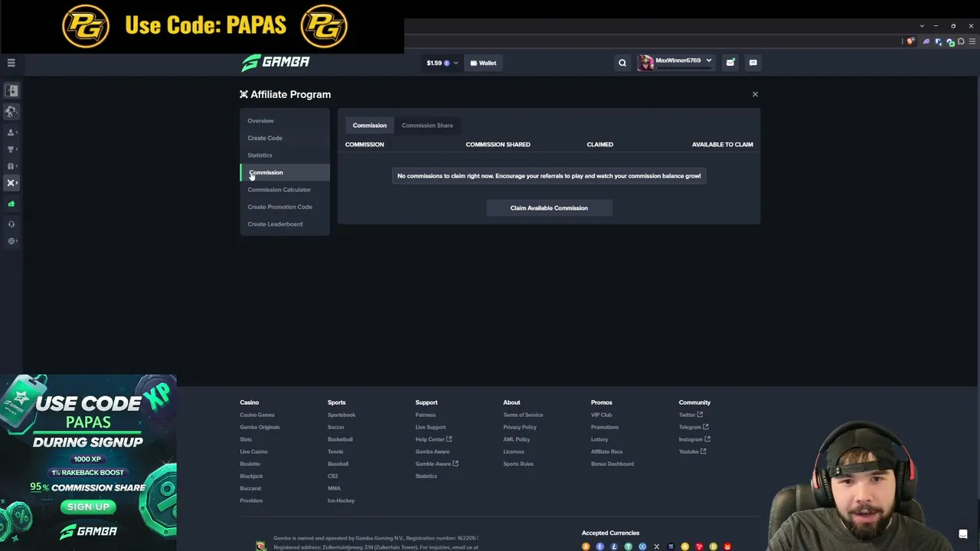The width and height of the screenshot is (980, 551).
Task: Expand the gift box icon in sidebar
Action: 11,166
